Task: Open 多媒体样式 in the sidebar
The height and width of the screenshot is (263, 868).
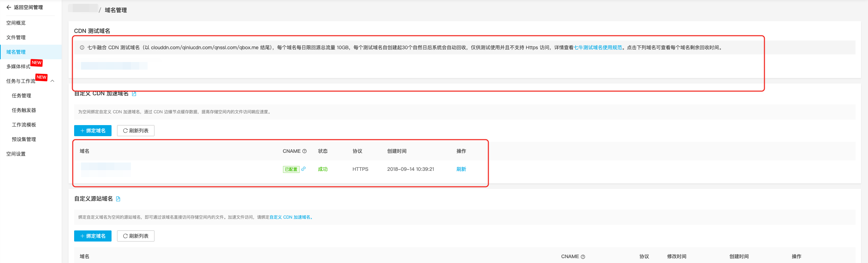Action: pos(18,67)
